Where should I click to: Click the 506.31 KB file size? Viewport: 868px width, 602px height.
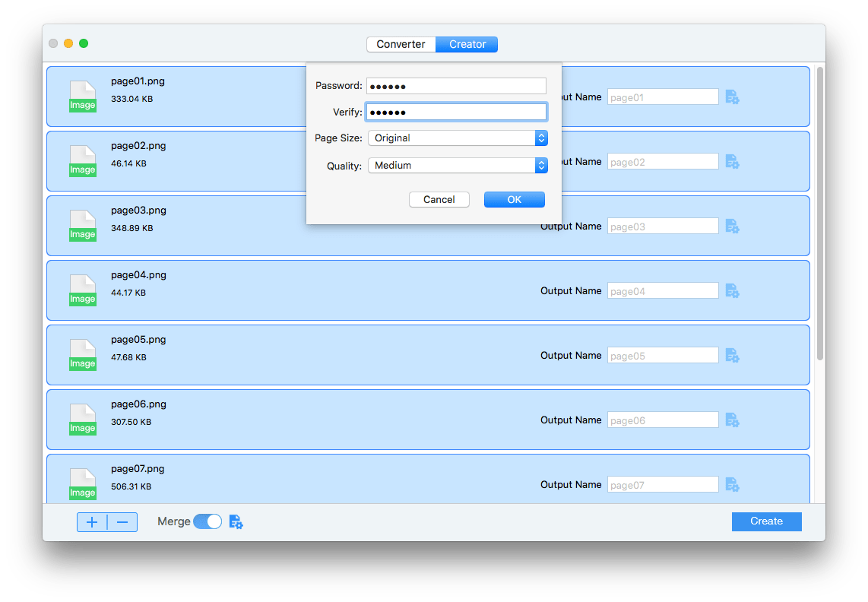[131, 486]
